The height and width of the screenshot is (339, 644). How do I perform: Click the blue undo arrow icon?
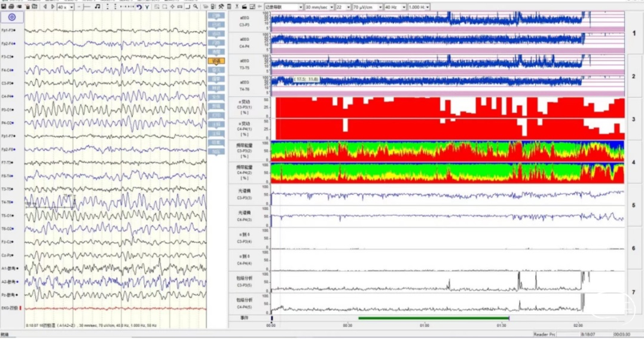point(139,7)
